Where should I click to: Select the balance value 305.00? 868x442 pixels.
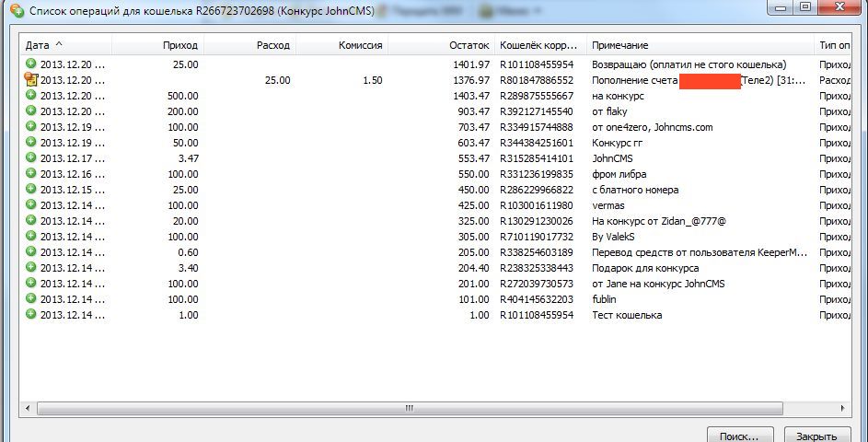click(473, 237)
